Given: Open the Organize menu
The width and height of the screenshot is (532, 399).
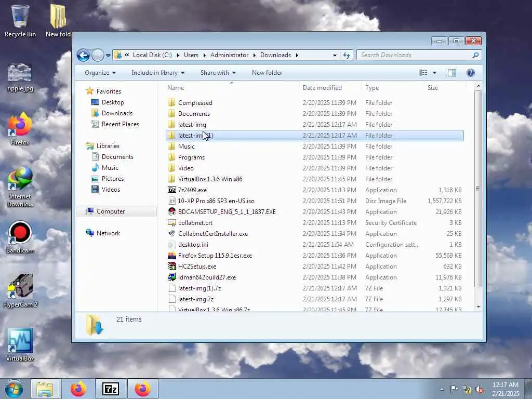Looking at the screenshot, I should 100,73.
